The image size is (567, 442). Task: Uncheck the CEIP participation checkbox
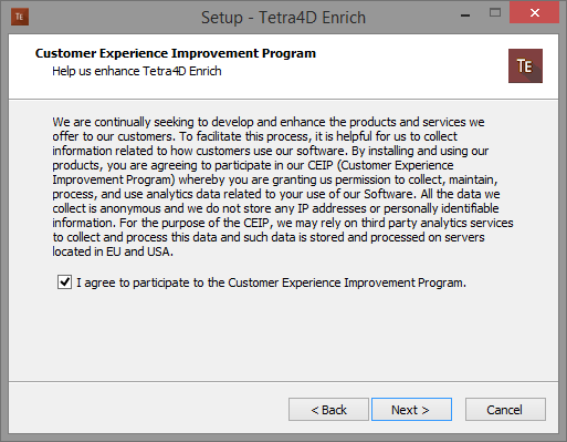(64, 282)
